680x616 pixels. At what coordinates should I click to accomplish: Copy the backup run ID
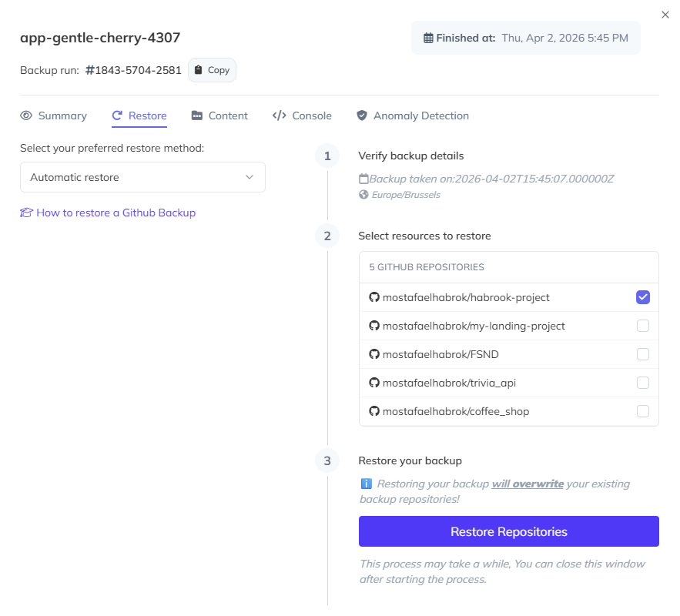(212, 69)
